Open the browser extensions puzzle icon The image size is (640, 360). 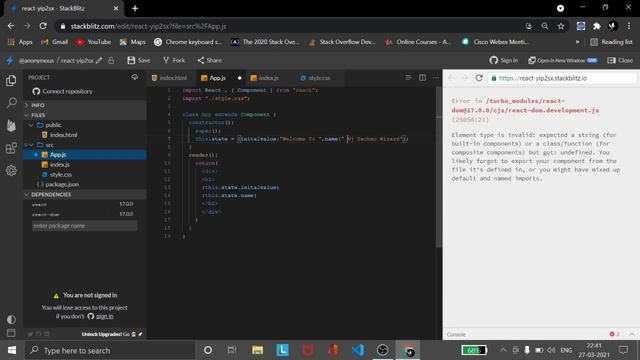597,26
